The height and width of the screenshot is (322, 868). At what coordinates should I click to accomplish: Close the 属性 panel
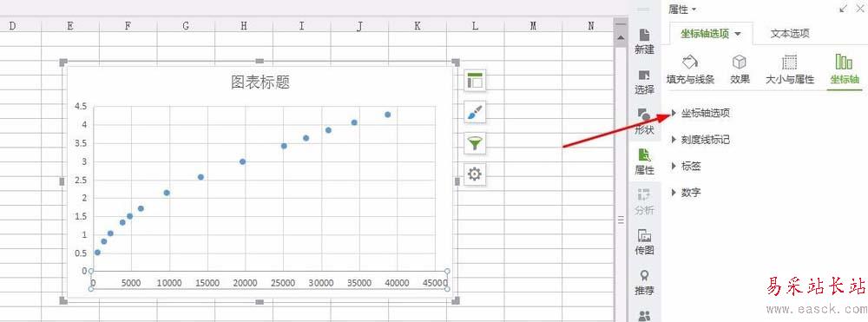coord(859,9)
